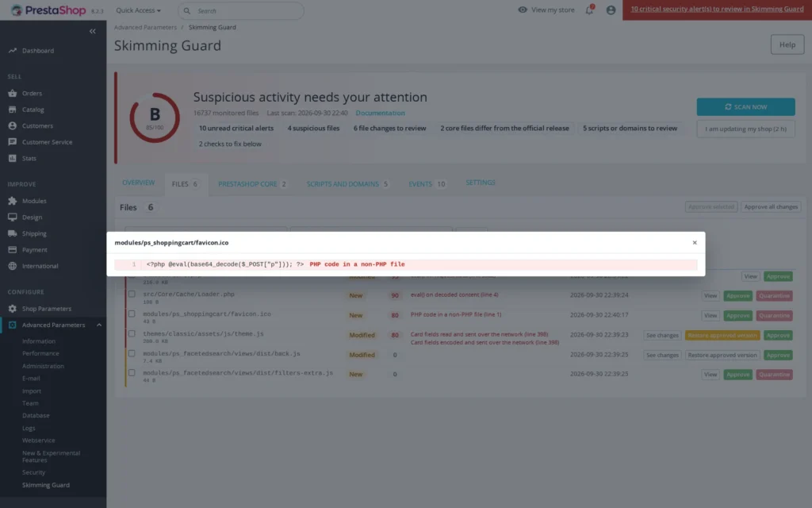Open the Documentation link
This screenshot has height=508, width=812.
tap(380, 113)
